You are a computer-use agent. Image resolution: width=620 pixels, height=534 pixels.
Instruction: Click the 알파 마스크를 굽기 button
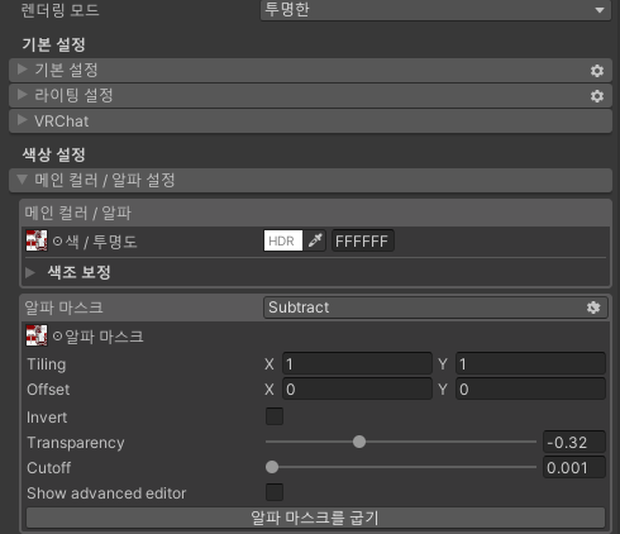coord(316,517)
